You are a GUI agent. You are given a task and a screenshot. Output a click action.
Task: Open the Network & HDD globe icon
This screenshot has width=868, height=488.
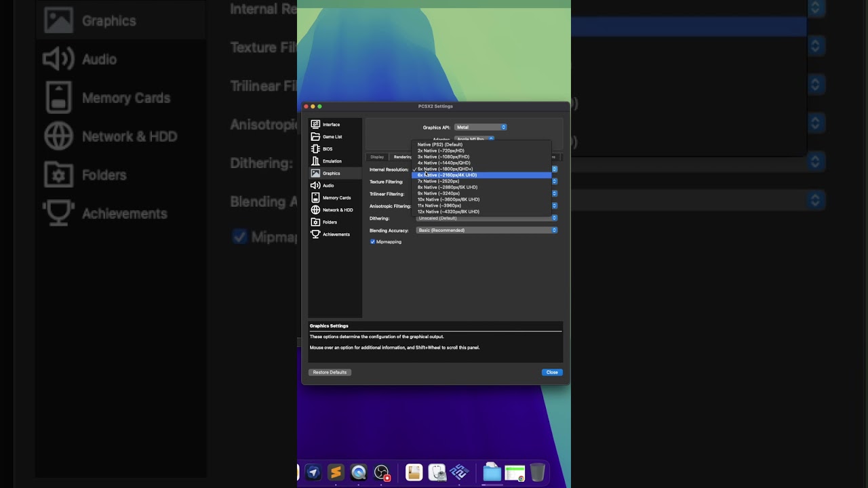[x=315, y=210]
